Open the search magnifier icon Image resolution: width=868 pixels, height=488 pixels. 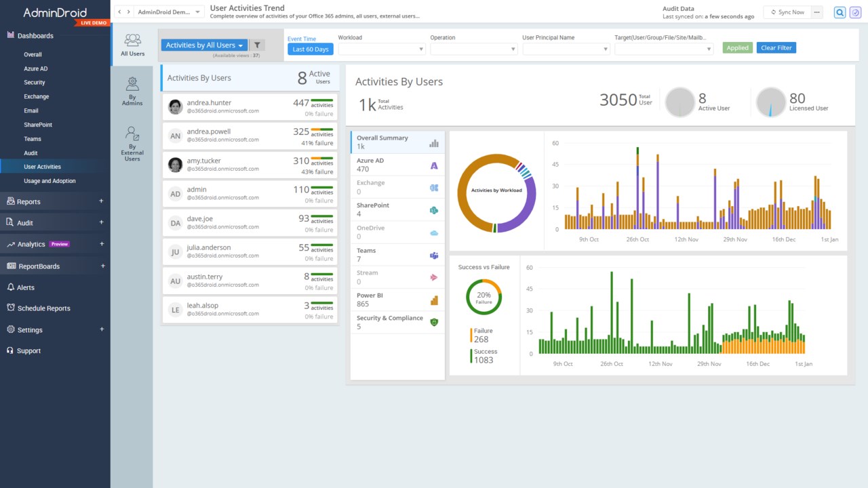[x=840, y=12]
